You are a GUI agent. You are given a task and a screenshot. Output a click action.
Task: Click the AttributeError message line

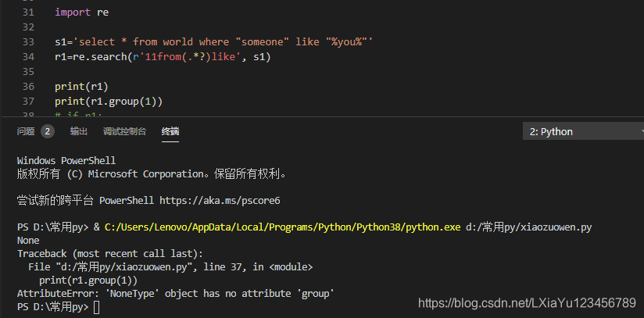[176, 293]
